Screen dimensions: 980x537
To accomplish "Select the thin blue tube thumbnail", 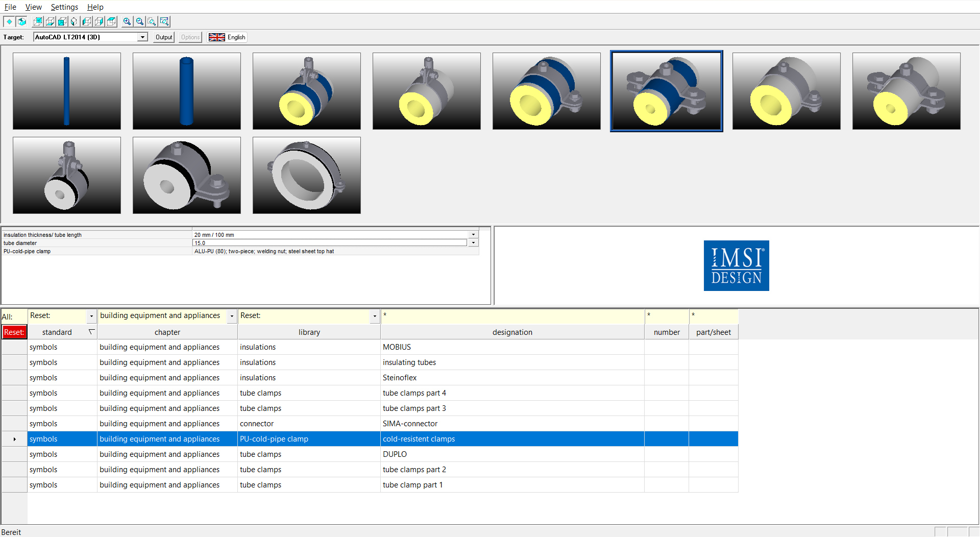I will (x=67, y=91).
